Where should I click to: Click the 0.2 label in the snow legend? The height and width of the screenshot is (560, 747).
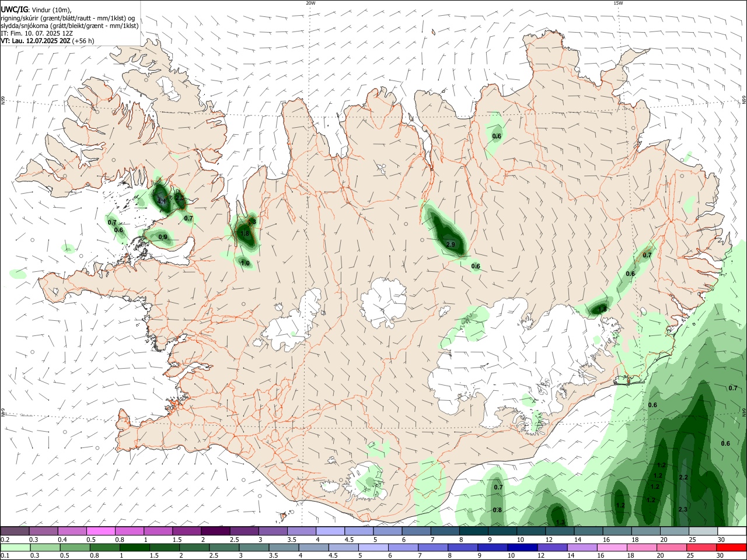(5, 540)
